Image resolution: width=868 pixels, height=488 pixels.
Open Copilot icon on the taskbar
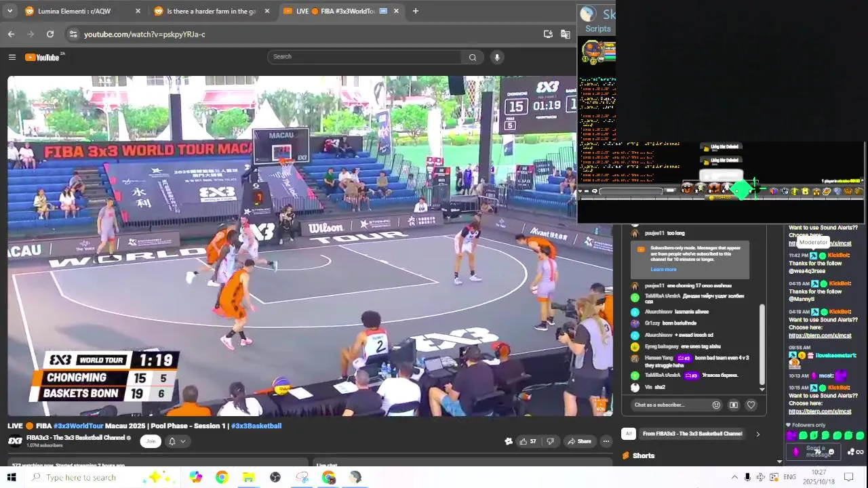[x=195, y=477]
